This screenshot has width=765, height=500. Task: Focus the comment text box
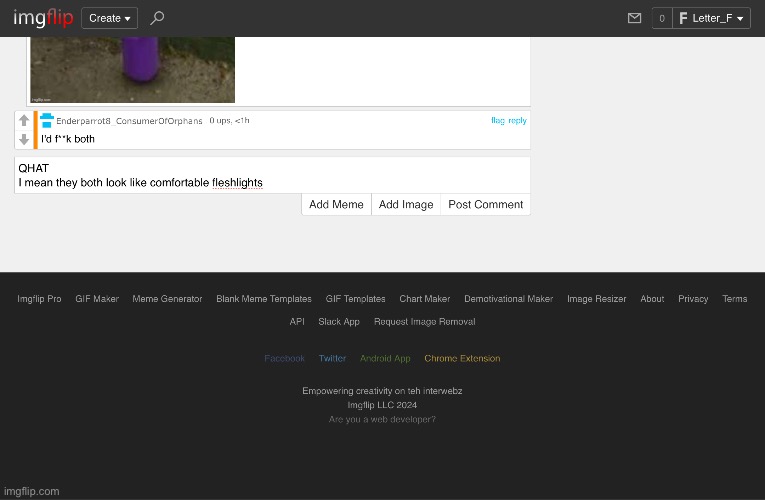click(x=272, y=175)
